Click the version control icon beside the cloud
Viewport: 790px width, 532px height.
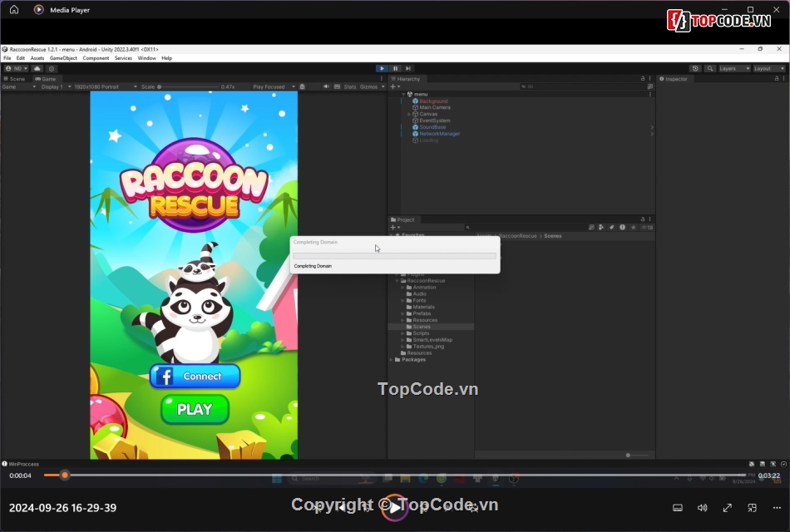pos(52,68)
